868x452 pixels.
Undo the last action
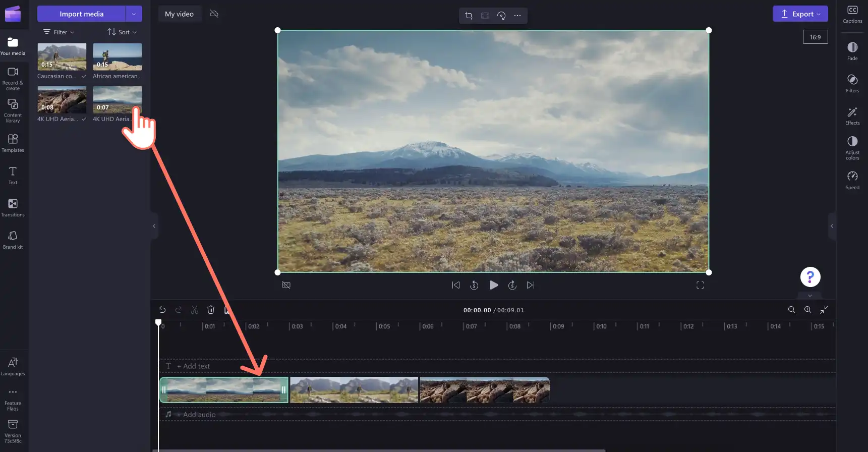click(x=162, y=310)
